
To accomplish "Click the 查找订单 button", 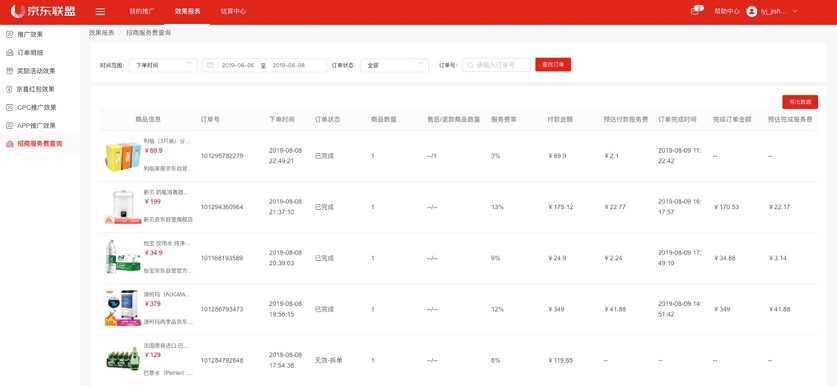I will coord(553,65).
